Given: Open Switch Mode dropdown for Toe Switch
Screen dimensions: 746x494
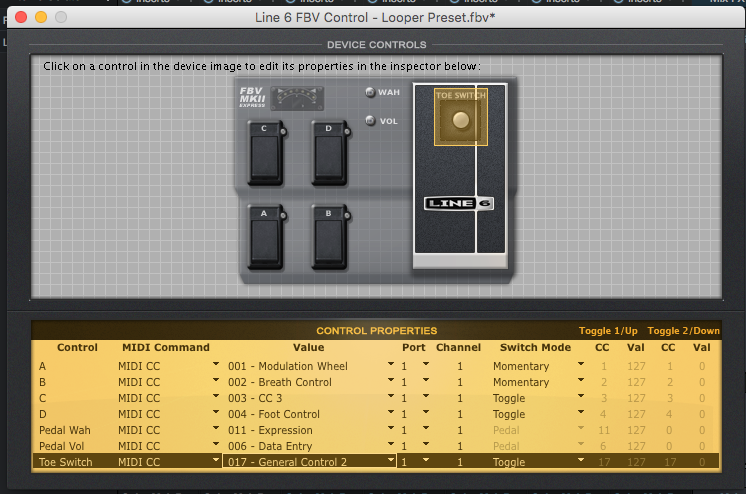Looking at the screenshot, I should [x=581, y=460].
